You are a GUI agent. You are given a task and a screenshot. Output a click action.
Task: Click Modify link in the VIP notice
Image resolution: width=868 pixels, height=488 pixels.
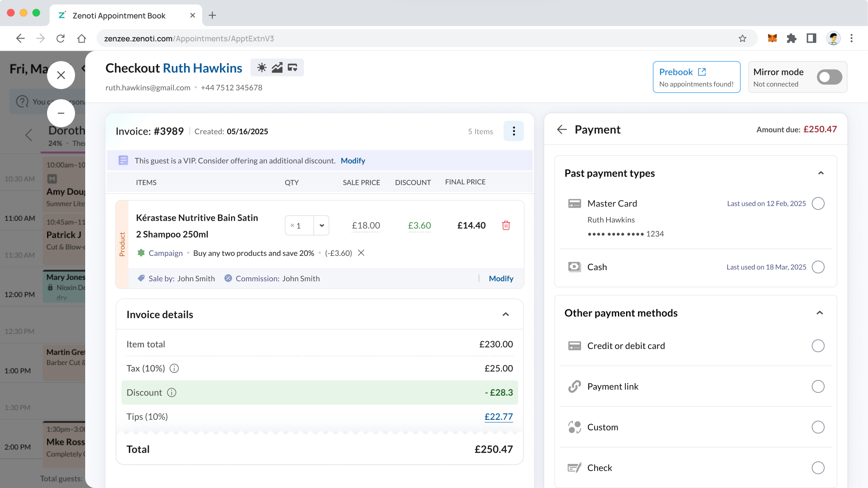(353, 161)
